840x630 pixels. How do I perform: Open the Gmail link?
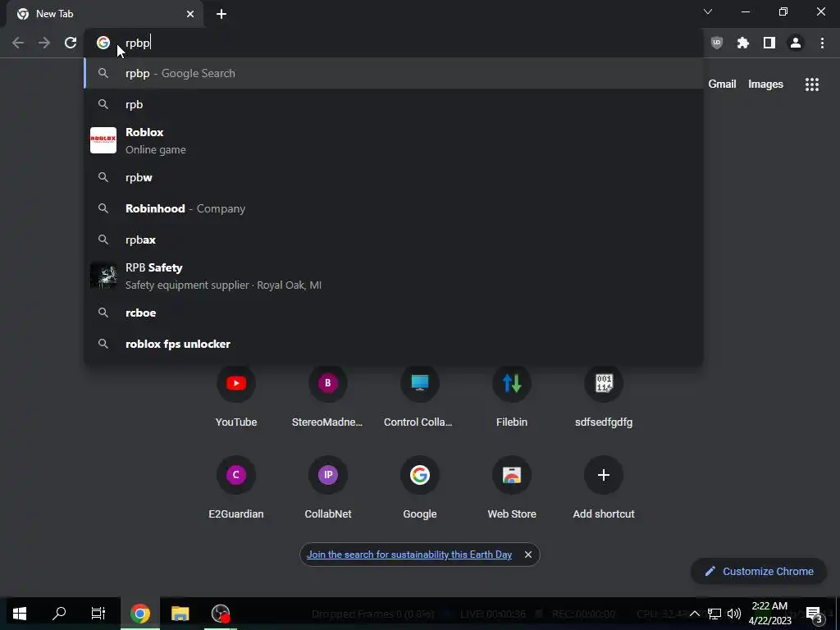[722, 84]
